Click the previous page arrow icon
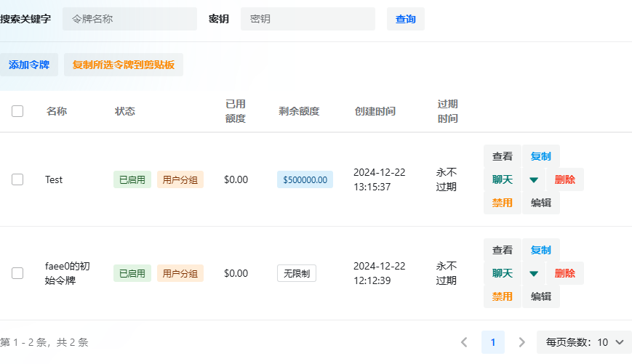 (464, 342)
